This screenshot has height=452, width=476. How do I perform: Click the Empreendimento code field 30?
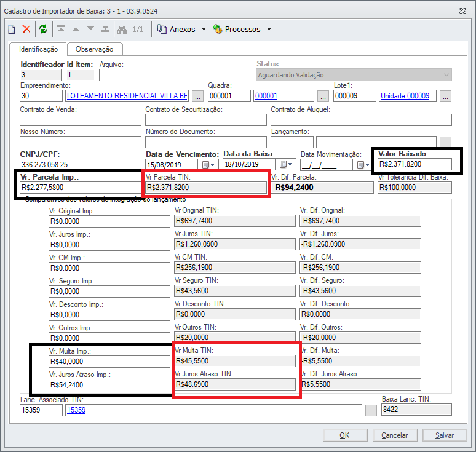point(41,96)
